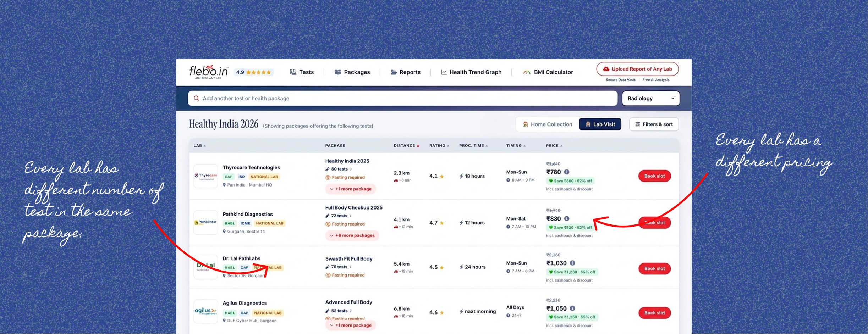Screen dimensions: 868x334
Task: Click the Fasting required icon for Full Body Checkup
Action: [x=328, y=224]
